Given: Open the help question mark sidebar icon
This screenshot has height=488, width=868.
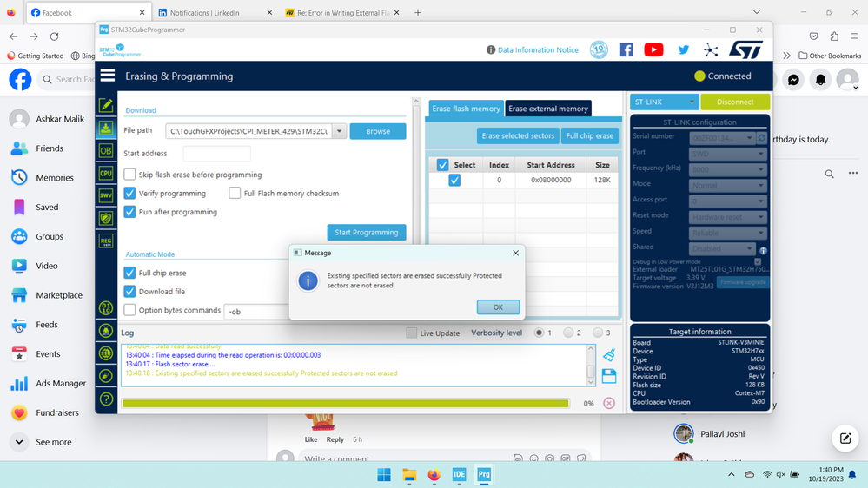Looking at the screenshot, I should (x=106, y=399).
